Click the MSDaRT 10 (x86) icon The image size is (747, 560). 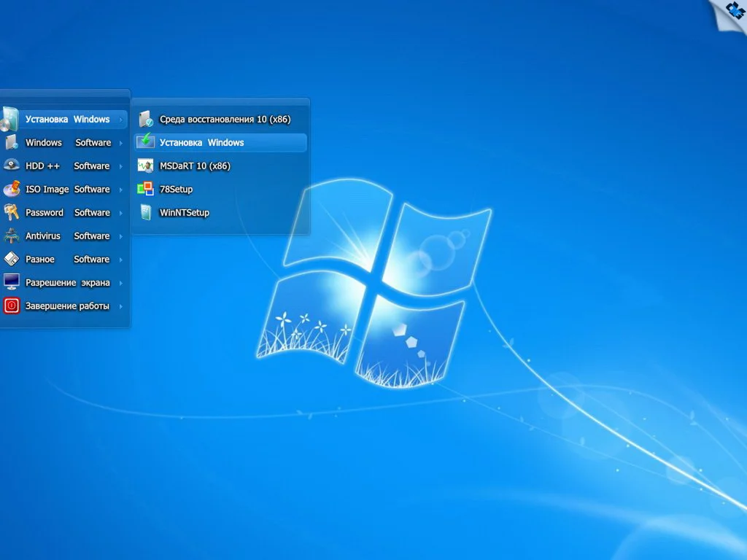pos(145,166)
